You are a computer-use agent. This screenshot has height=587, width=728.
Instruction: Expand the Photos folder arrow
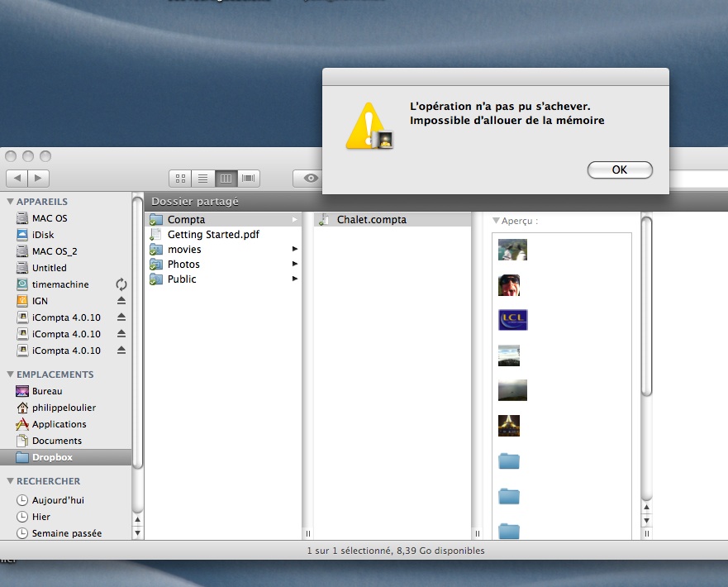point(295,264)
